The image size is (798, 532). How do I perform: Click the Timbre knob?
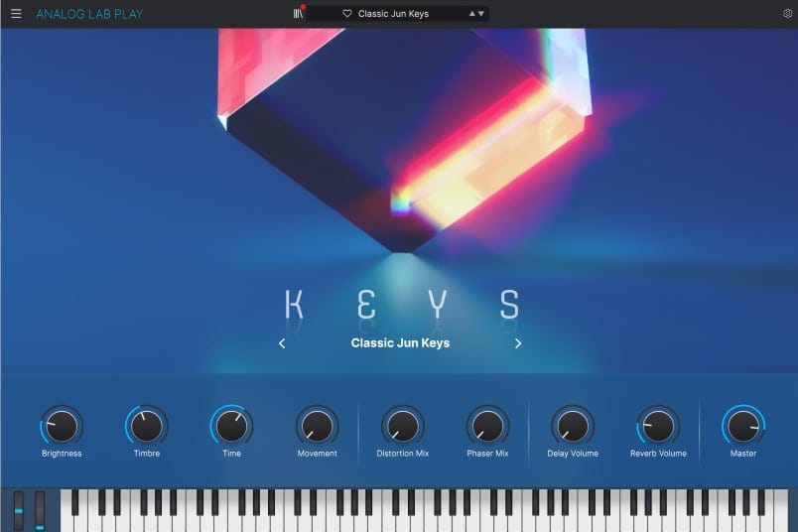click(147, 427)
